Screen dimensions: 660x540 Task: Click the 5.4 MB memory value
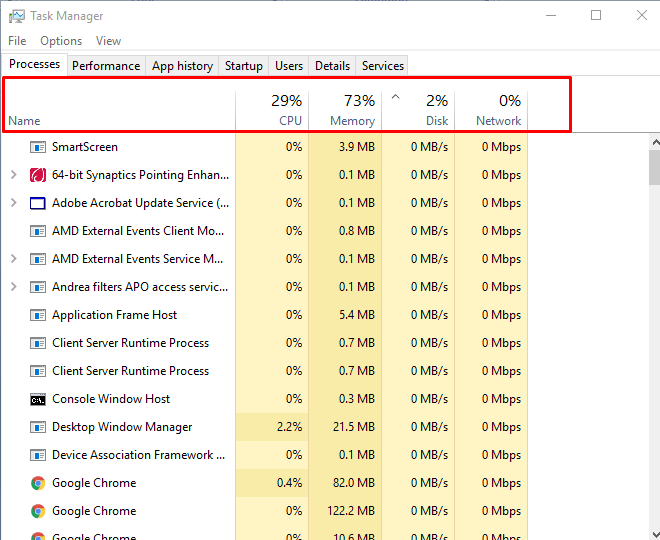point(357,315)
